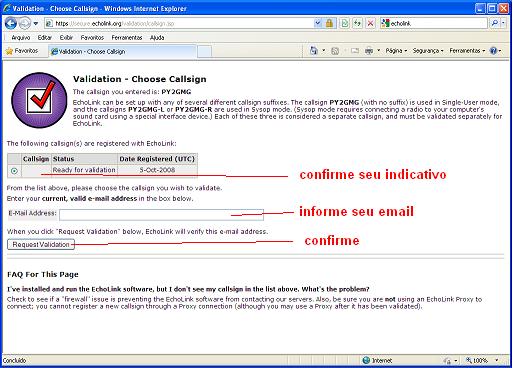Close the Internet Explorer window
This screenshot has height=368, width=513.
(x=504, y=8)
